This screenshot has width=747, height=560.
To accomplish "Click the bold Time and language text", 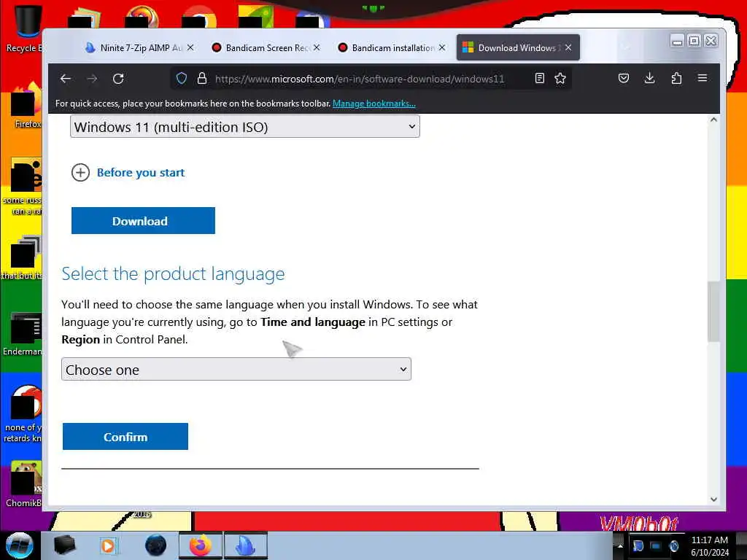I will (313, 322).
